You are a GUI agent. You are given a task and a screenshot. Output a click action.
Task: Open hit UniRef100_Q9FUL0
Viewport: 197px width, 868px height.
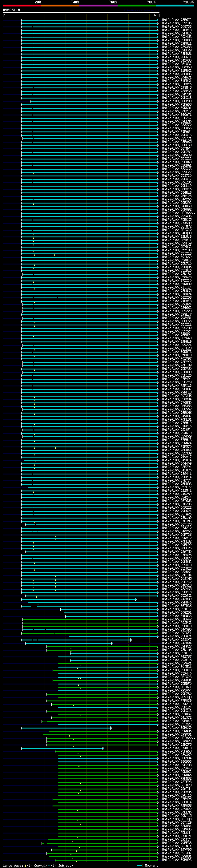(x=177, y=33)
